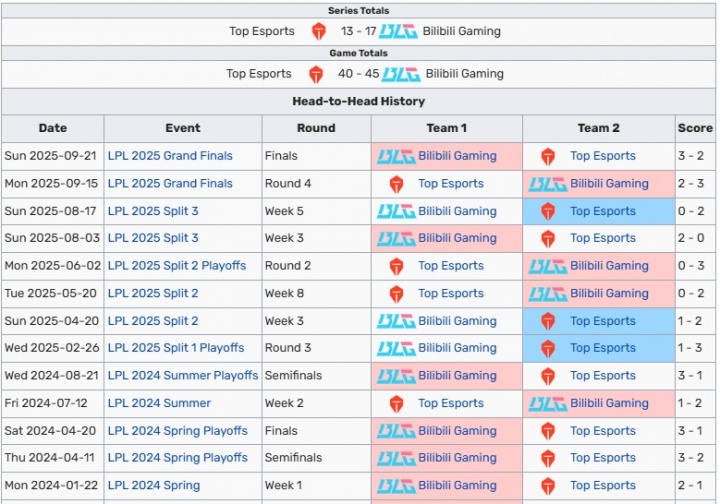This screenshot has height=504, width=720.
Task: Click BLG logo in the 2024-07-12 row
Action: click(548, 403)
